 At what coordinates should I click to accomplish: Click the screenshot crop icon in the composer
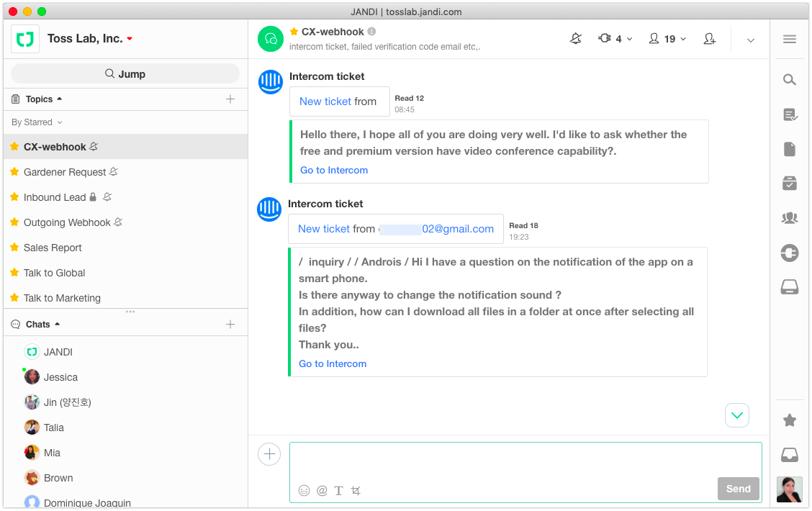coord(356,490)
